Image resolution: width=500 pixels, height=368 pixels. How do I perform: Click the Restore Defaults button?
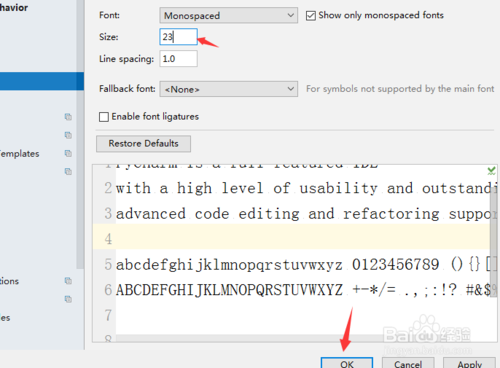pyautogui.click(x=143, y=144)
